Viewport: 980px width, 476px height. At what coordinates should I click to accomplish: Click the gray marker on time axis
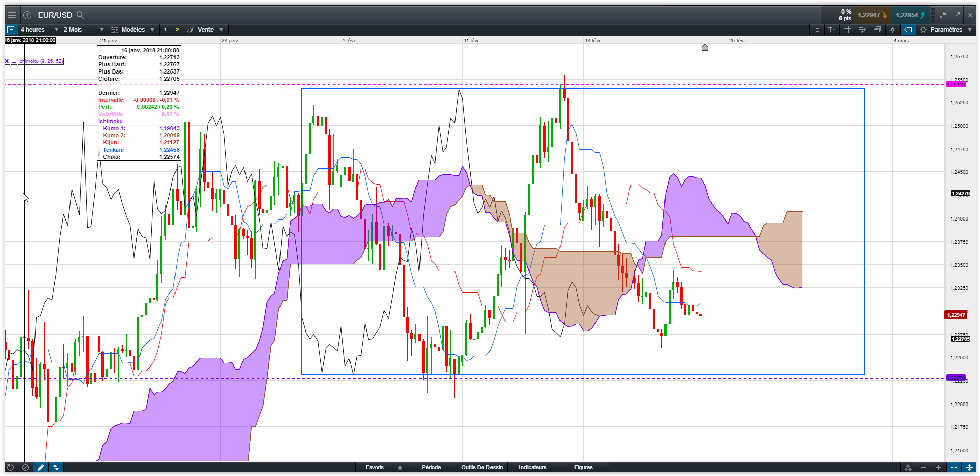(x=705, y=48)
